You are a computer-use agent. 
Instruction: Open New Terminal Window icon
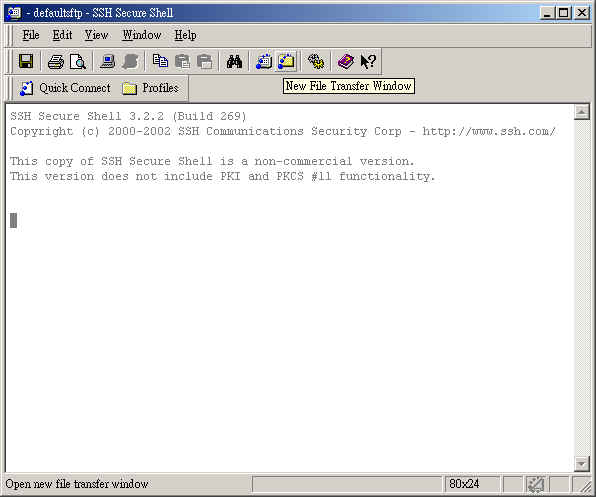point(264,61)
